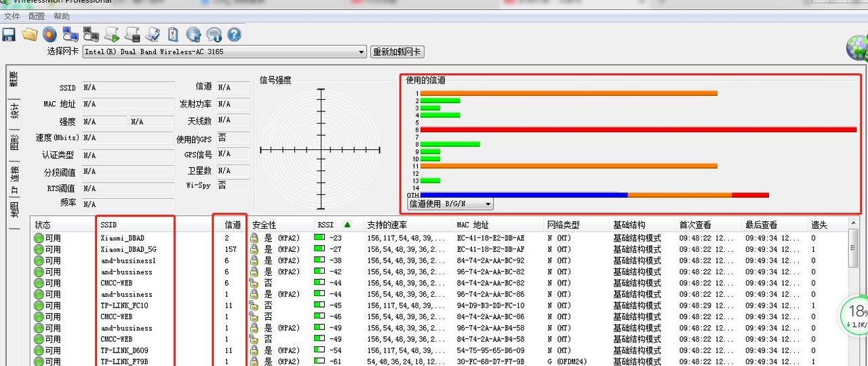Click the network list vertical scrollbar thumb

pyautogui.click(x=854, y=249)
